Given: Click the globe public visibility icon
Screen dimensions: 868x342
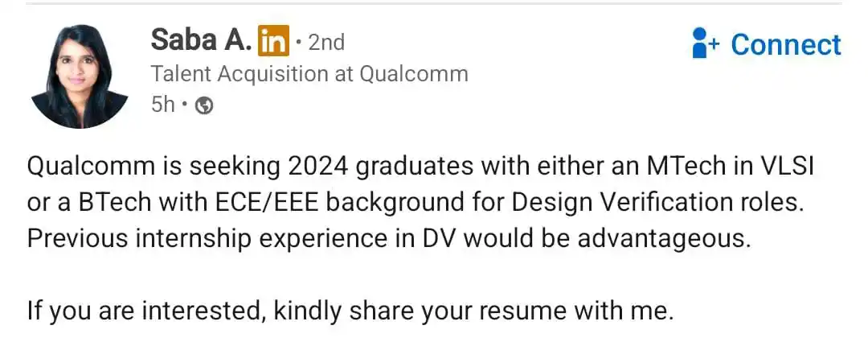Looking at the screenshot, I should [x=204, y=105].
